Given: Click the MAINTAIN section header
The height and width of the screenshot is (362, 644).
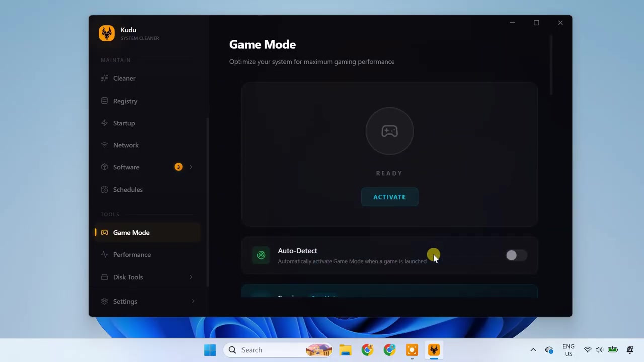Looking at the screenshot, I should pos(116,60).
